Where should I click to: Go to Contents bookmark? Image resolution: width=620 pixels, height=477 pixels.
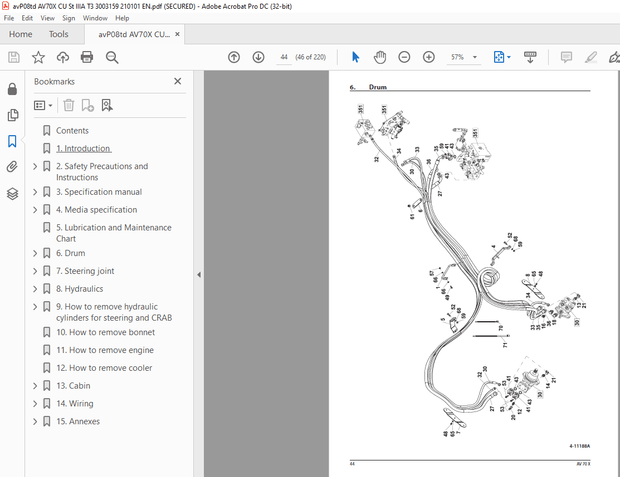72,131
